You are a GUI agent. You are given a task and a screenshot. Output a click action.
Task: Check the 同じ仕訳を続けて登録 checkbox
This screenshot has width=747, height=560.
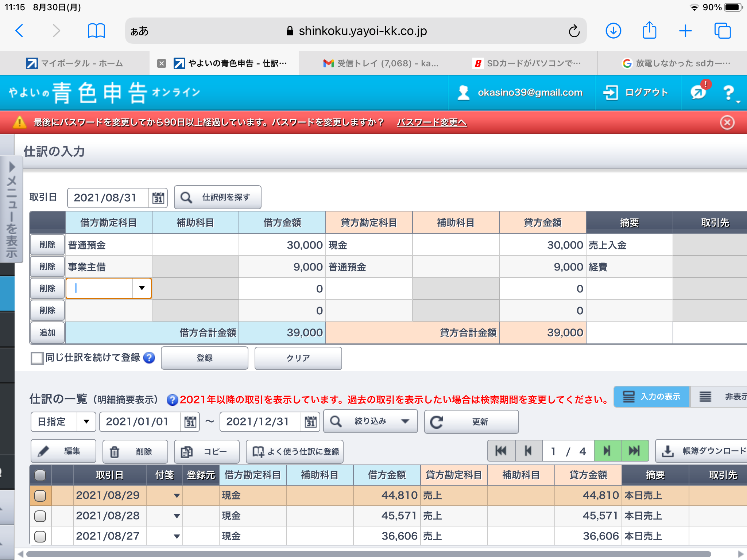click(x=37, y=358)
